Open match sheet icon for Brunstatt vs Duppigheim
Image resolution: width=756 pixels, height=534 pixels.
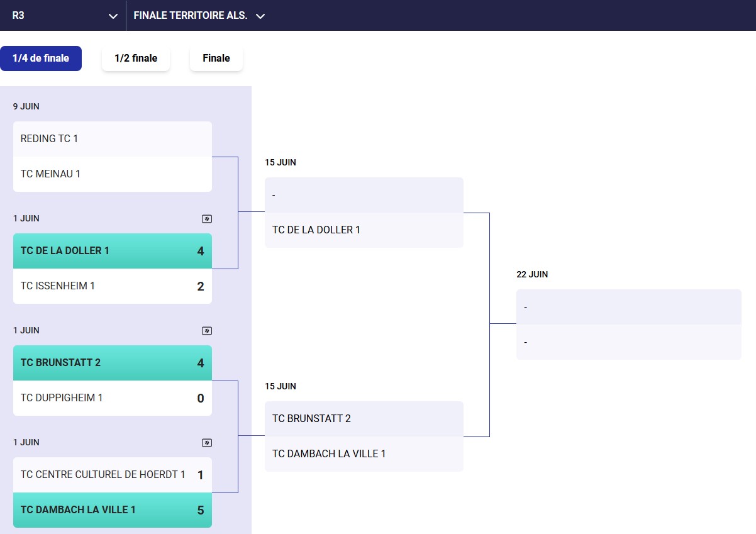pyautogui.click(x=207, y=331)
